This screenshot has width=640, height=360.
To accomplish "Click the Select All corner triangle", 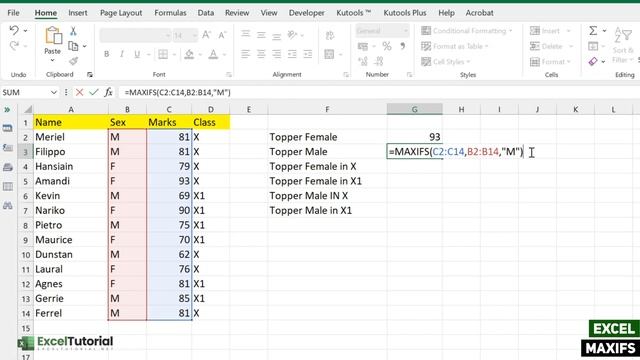I will [x=27, y=109].
